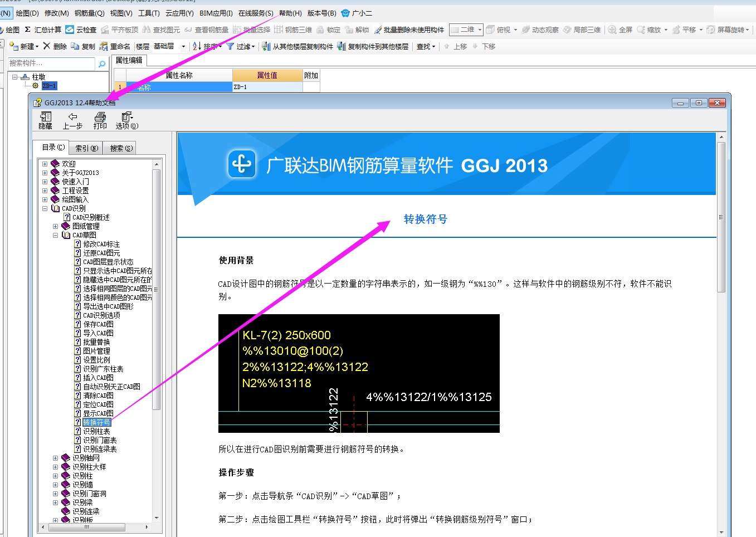756x537 pixels.
Task: Click the 汇总计算 sigma icon
Action: click(28, 30)
